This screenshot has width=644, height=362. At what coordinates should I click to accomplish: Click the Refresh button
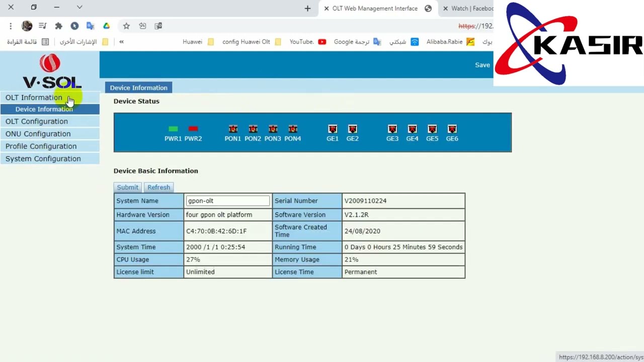158,187
